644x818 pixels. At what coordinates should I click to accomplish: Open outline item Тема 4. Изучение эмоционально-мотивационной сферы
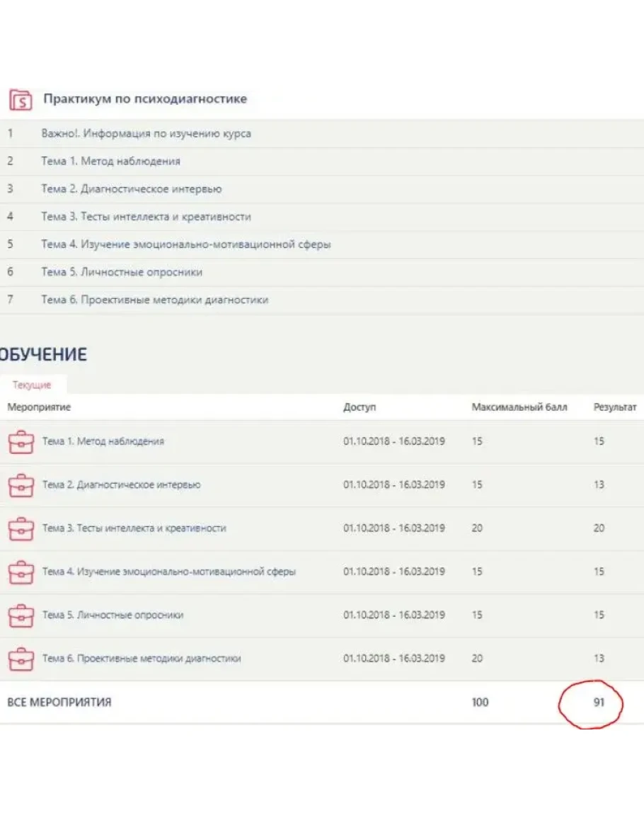click(185, 244)
